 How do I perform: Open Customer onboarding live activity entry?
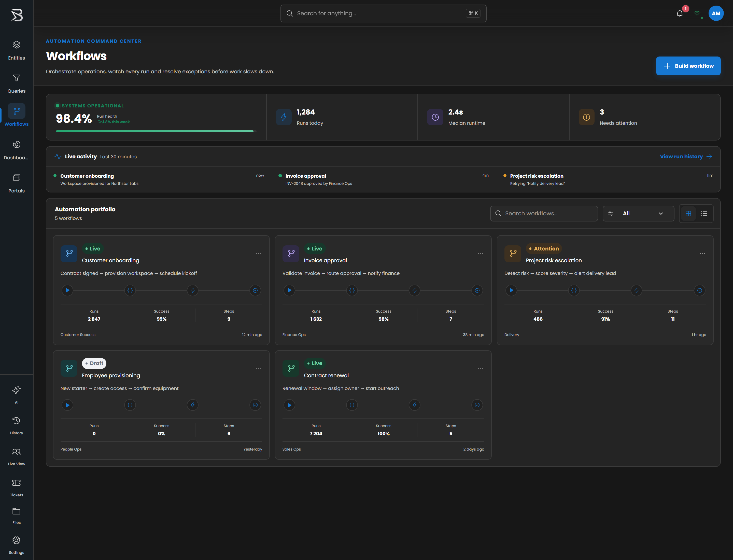pyautogui.click(x=159, y=179)
